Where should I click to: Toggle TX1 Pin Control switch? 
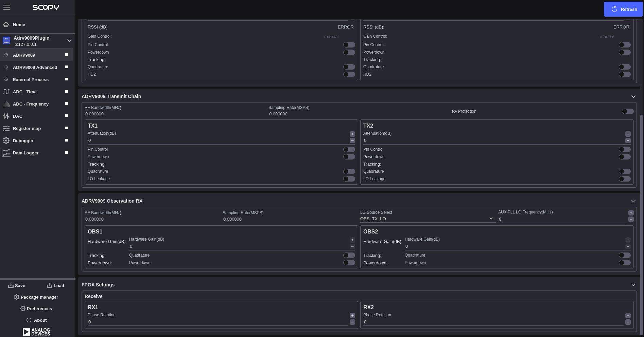point(349,149)
